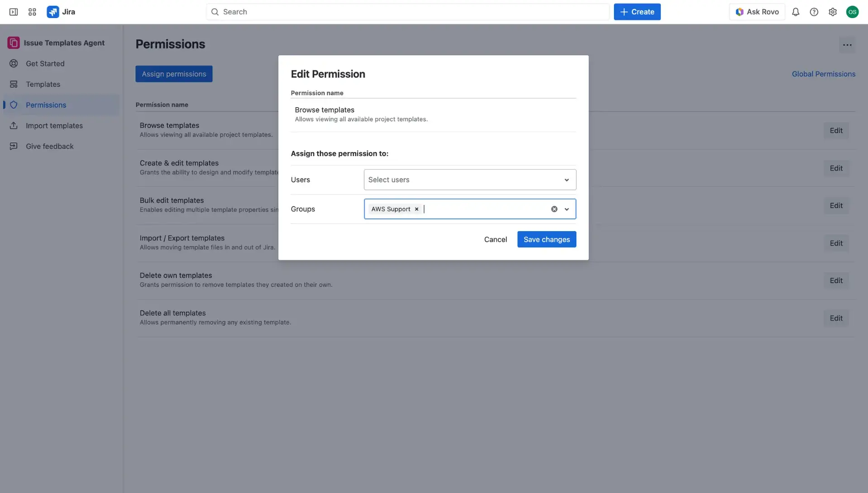Open the Select users dropdown
Image resolution: width=868 pixels, height=493 pixels.
pyautogui.click(x=469, y=180)
